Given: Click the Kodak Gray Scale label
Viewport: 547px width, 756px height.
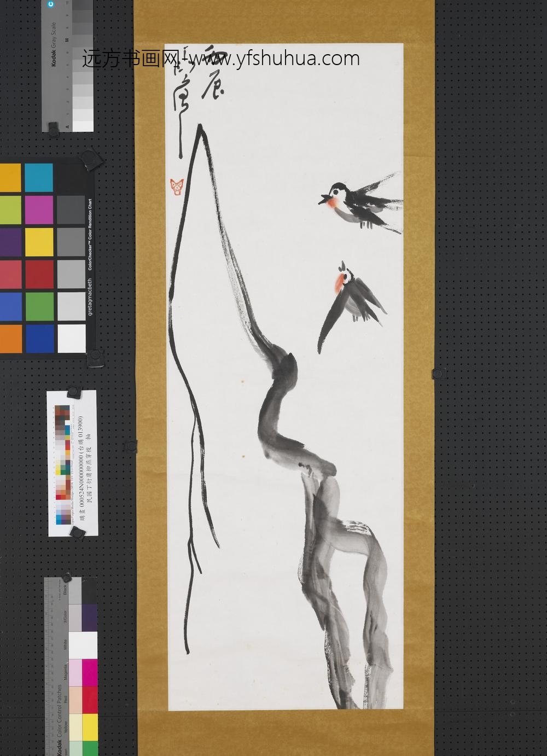Looking at the screenshot, I should [x=54, y=45].
